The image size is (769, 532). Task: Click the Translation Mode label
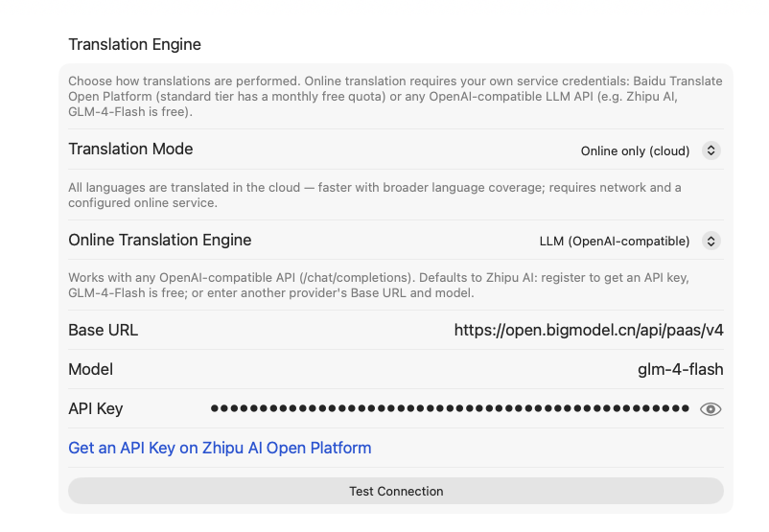(130, 150)
